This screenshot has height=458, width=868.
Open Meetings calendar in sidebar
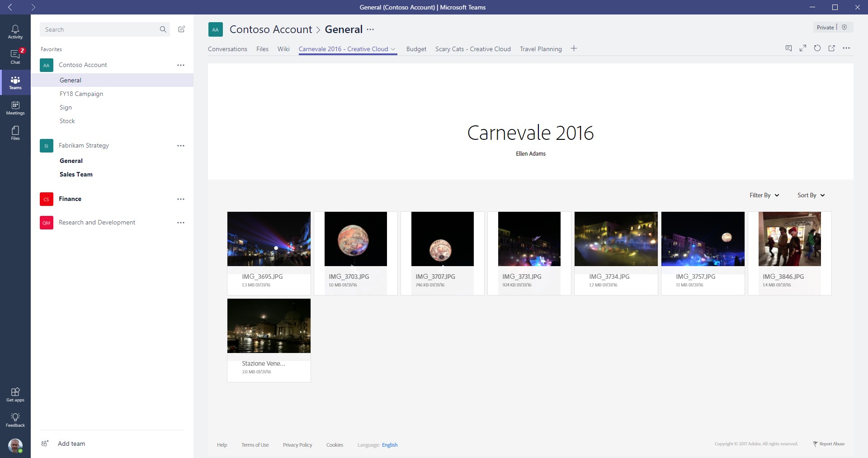pyautogui.click(x=15, y=108)
